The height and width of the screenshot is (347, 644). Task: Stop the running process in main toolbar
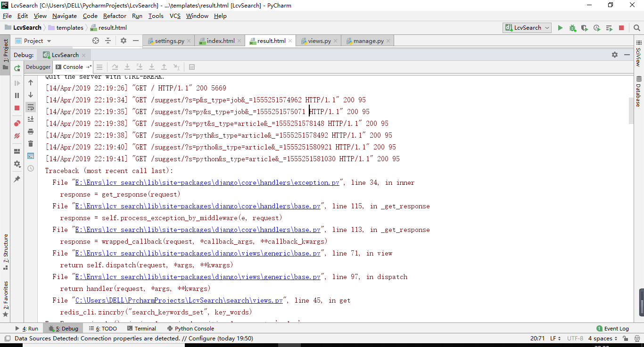point(621,28)
